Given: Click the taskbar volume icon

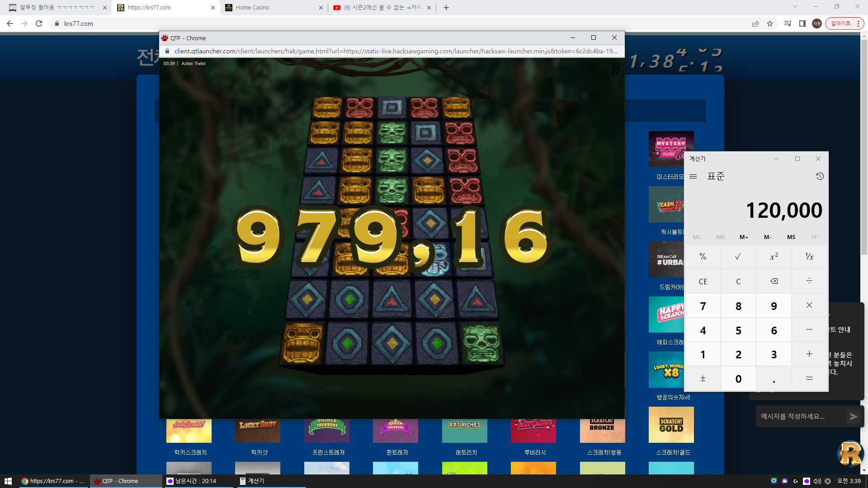Looking at the screenshot, I should click(x=817, y=481).
